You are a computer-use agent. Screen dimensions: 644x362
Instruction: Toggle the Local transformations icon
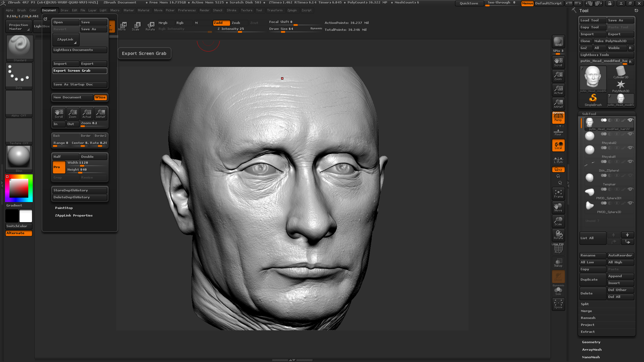[x=558, y=145]
